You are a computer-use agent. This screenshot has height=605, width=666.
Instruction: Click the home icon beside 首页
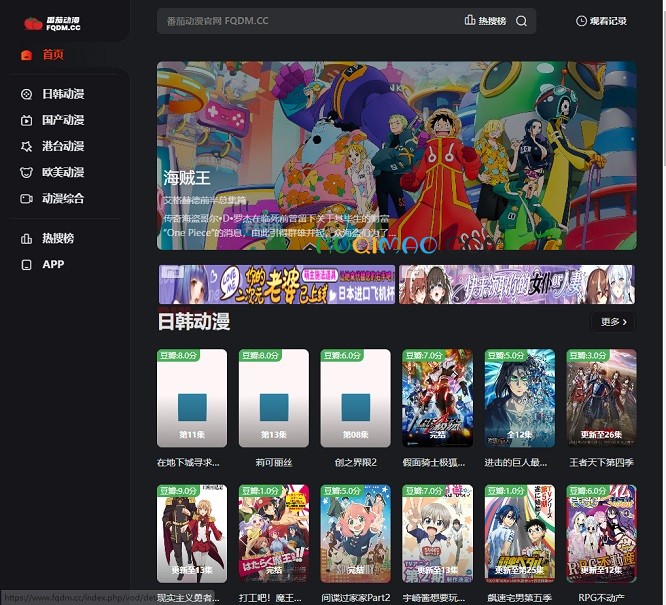pos(26,55)
